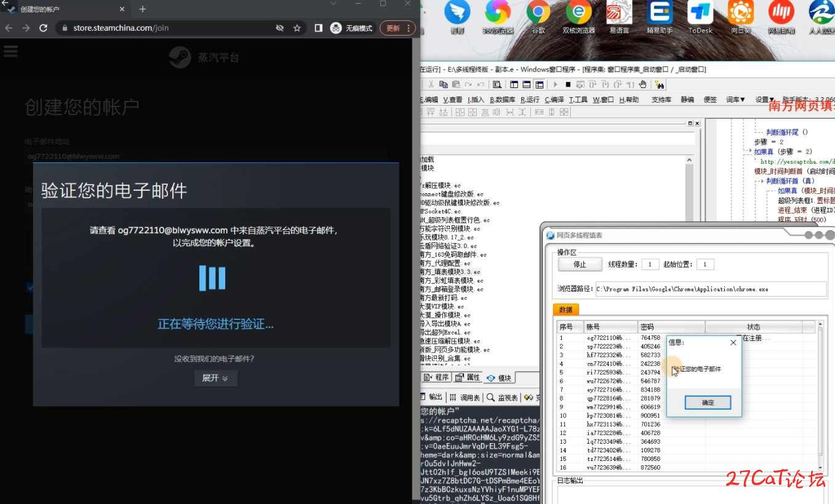Click the hand tool icon in IDE toolbar
Viewport: 835px width, 504px height.
pyautogui.click(x=642, y=84)
